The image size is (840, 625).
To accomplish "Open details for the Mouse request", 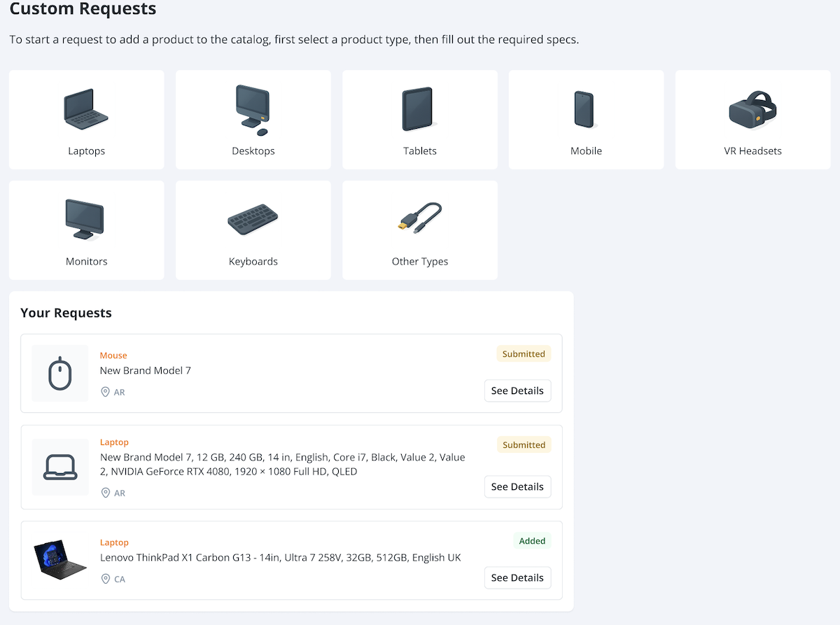I will [517, 391].
